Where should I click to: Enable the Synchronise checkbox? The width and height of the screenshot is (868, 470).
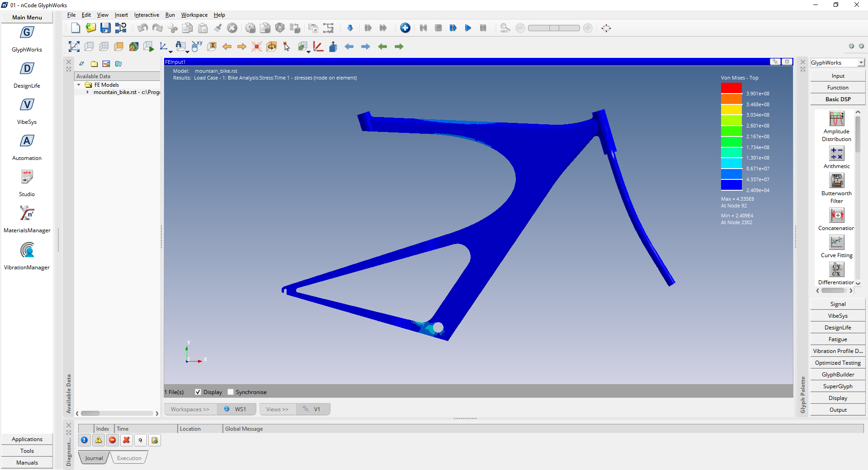[x=231, y=392]
